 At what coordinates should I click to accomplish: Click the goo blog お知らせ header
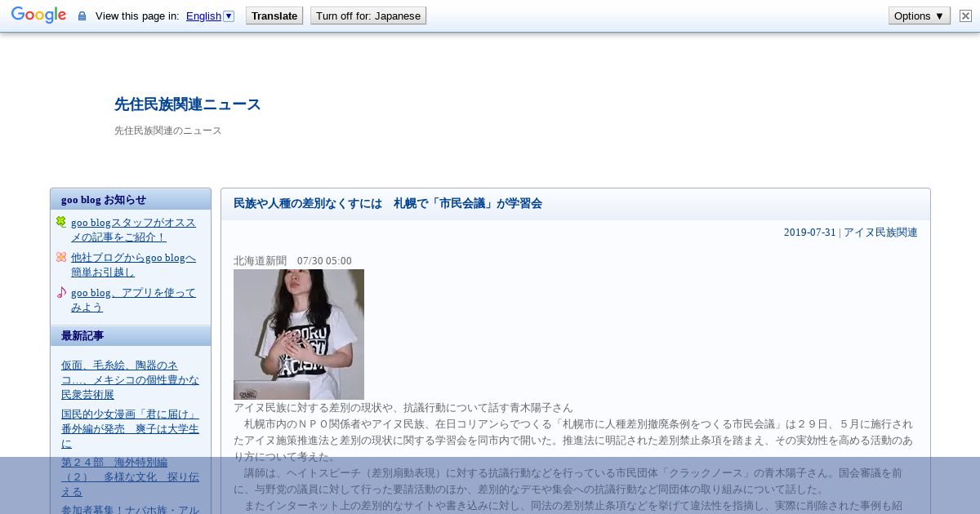131,199
